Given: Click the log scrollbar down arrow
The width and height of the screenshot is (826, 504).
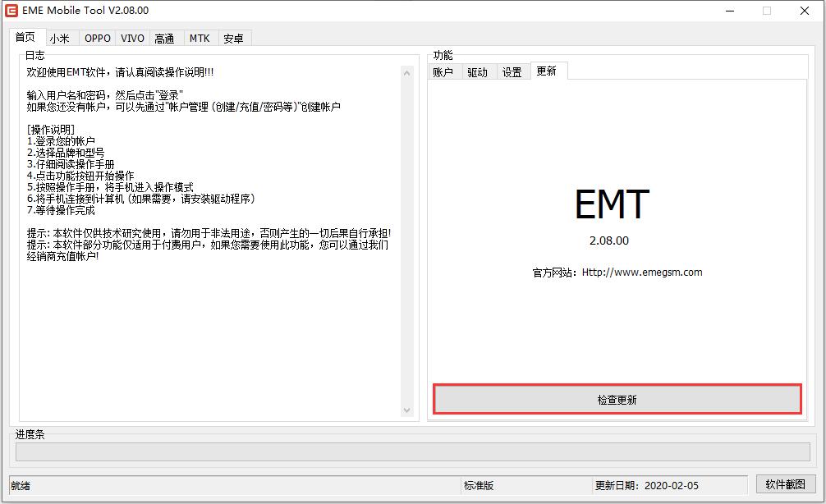Looking at the screenshot, I should [406, 410].
